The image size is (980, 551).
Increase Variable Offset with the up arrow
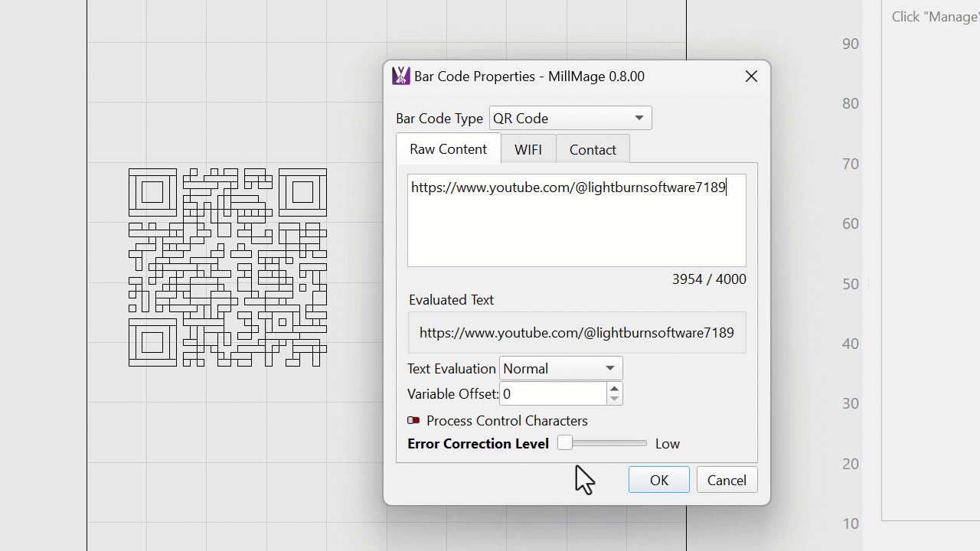tap(614, 389)
